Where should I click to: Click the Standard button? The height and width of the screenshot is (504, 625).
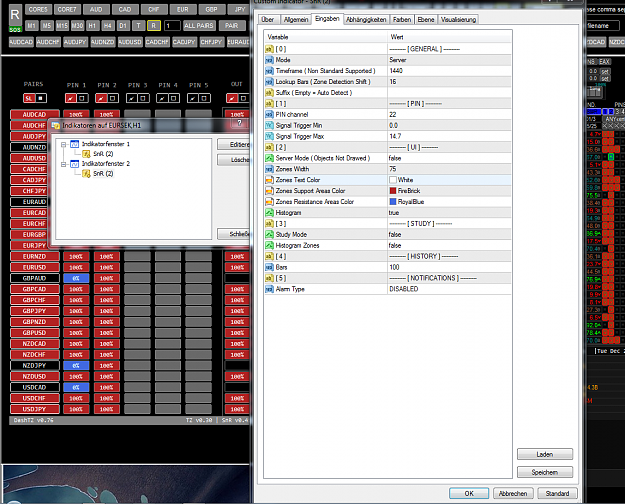pyautogui.click(x=557, y=493)
